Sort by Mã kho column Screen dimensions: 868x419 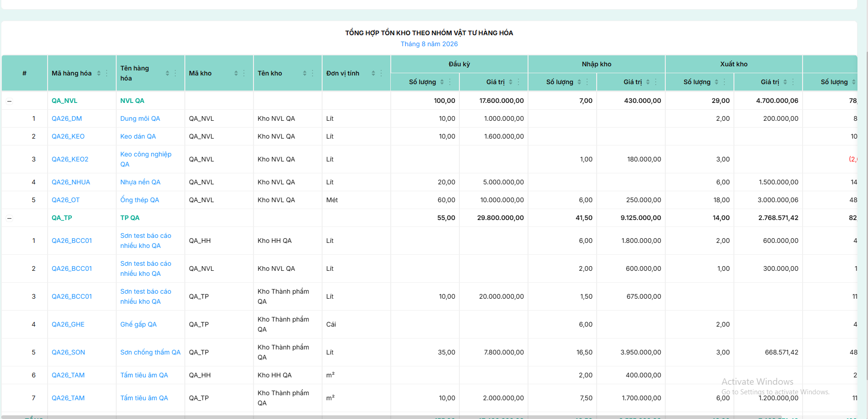tap(236, 73)
